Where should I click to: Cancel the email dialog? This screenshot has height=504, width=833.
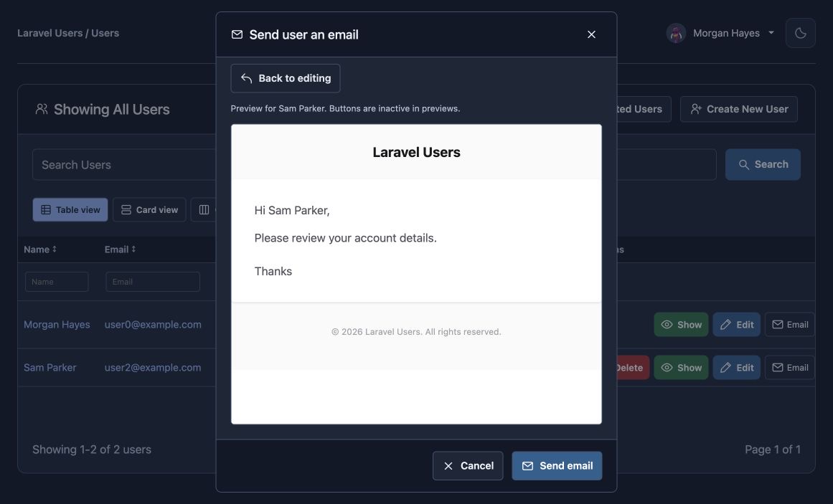[x=468, y=466]
